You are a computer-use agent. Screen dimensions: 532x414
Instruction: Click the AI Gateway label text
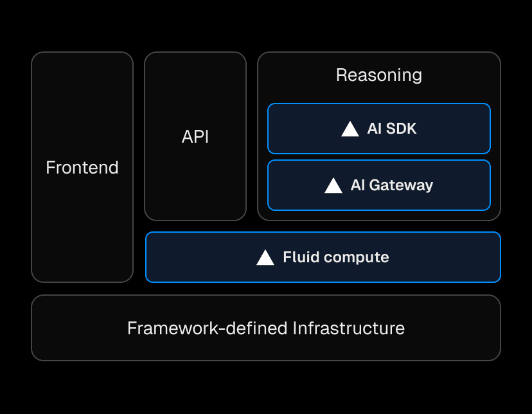(392, 186)
